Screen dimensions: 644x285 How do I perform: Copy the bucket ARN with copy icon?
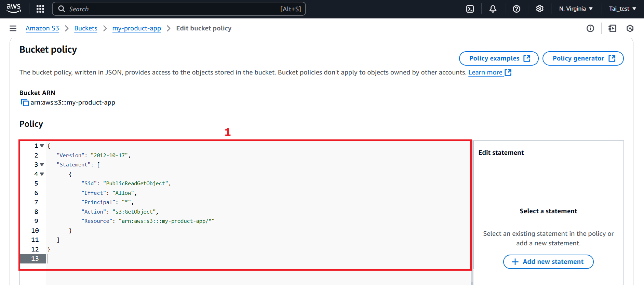pos(25,103)
